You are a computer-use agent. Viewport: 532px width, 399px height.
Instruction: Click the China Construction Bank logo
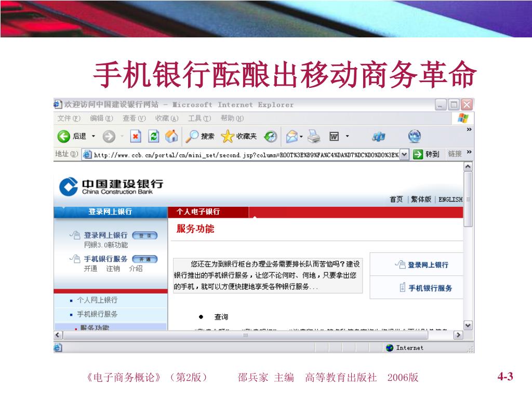(x=111, y=187)
